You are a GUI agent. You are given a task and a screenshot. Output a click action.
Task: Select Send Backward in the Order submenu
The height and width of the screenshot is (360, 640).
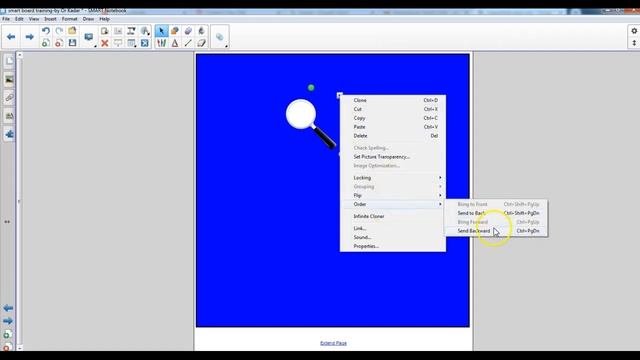pos(496,231)
